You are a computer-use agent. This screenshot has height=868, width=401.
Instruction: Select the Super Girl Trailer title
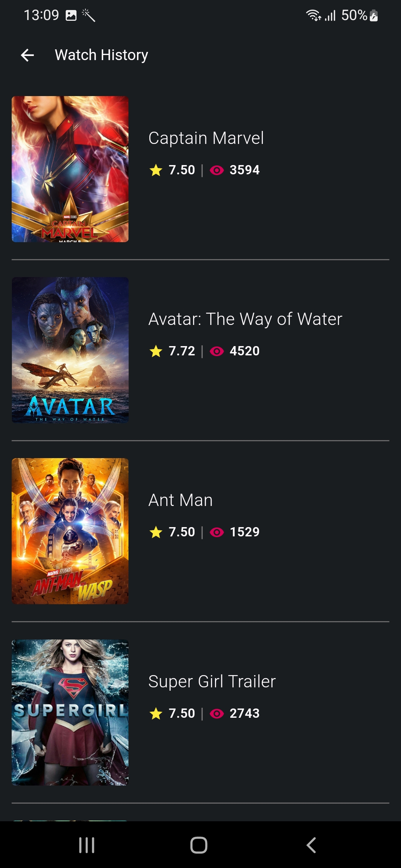click(212, 681)
